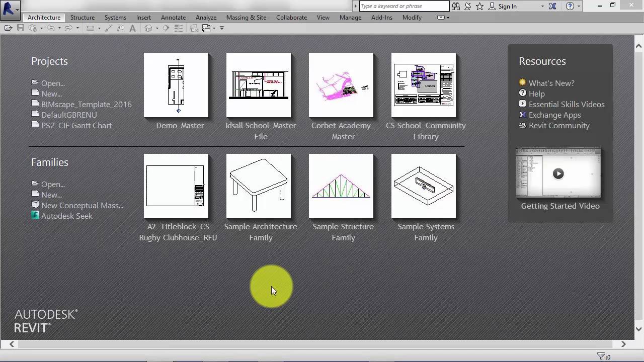
Task: Open the Massing & Site ribbon tab
Action: (246, 18)
